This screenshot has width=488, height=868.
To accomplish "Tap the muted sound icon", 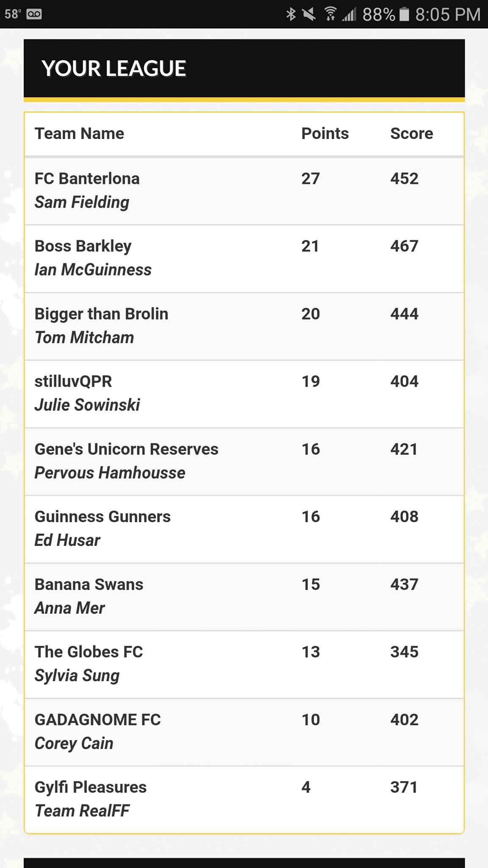I will pyautogui.click(x=309, y=14).
